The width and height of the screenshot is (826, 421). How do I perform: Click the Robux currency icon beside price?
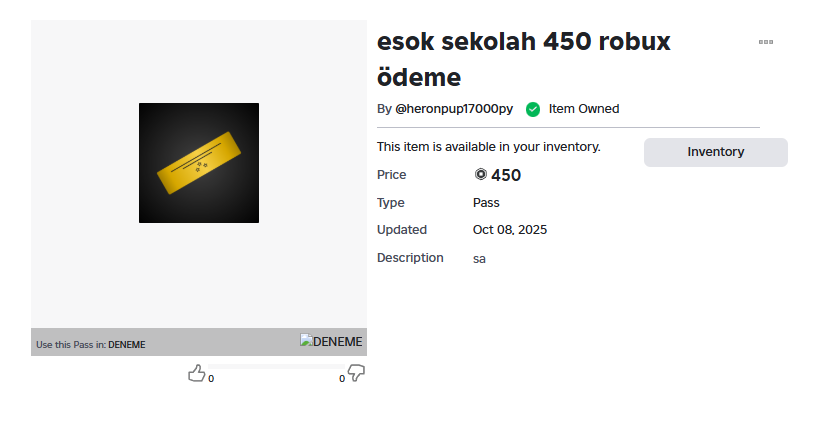(x=481, y=175)
